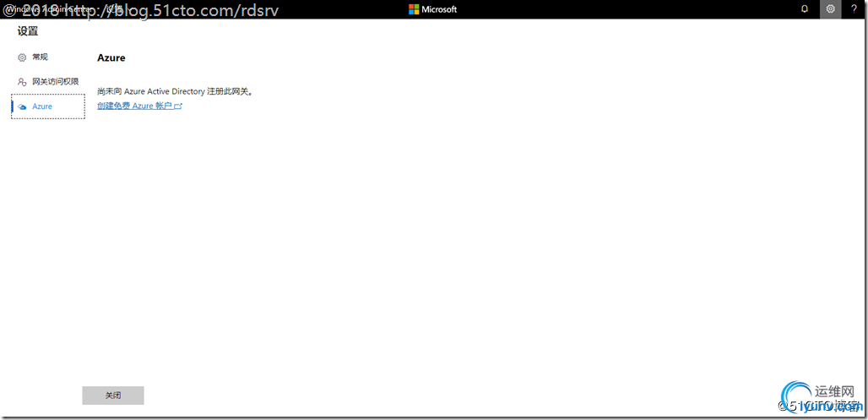
Task: Click the settings gear icon in header
Action: [x=830, y=8]
